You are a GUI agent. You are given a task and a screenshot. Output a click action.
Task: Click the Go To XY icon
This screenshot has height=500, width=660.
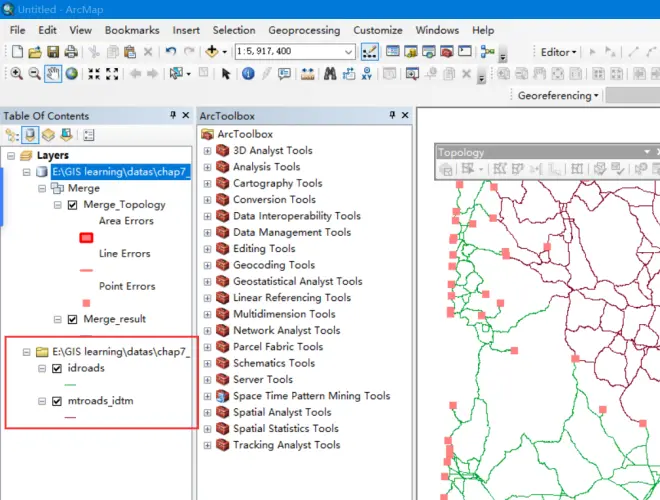[367, 74]
